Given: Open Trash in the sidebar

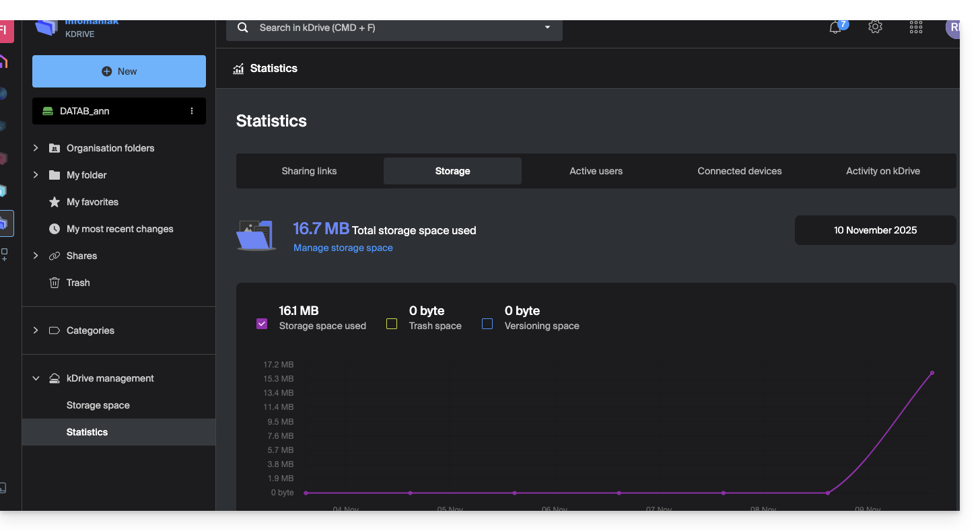Looking at the screenshot, I should (78, 283).
